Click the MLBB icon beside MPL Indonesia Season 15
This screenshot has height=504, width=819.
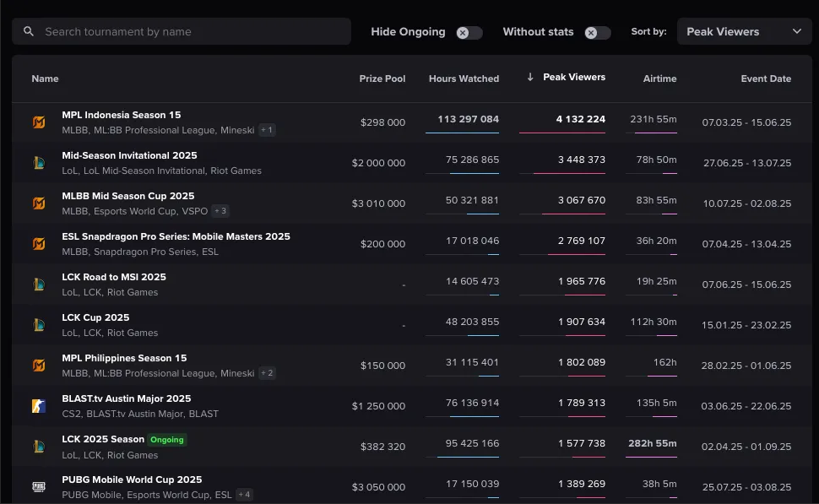click(38, 122)
